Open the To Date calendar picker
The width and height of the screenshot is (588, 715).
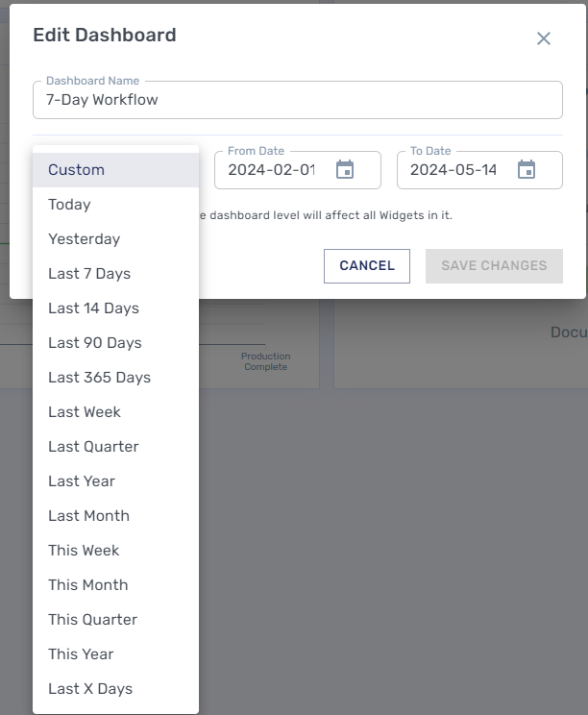(527, 170)
